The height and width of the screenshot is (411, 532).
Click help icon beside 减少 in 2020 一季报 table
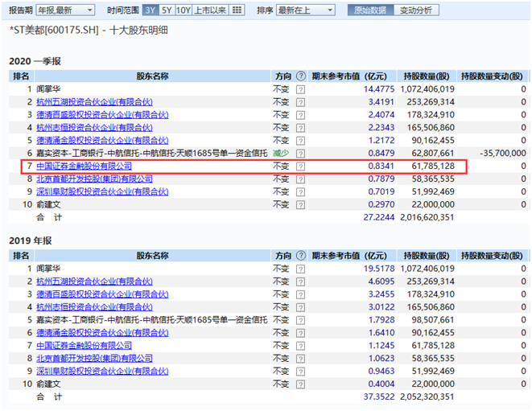coord(301,153)
